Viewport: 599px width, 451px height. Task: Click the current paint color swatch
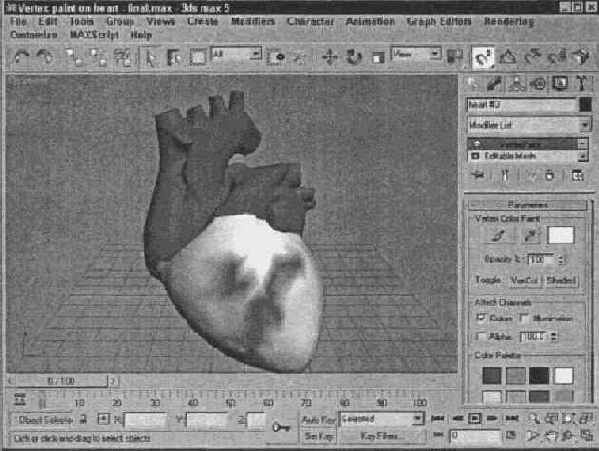(560, 235)
